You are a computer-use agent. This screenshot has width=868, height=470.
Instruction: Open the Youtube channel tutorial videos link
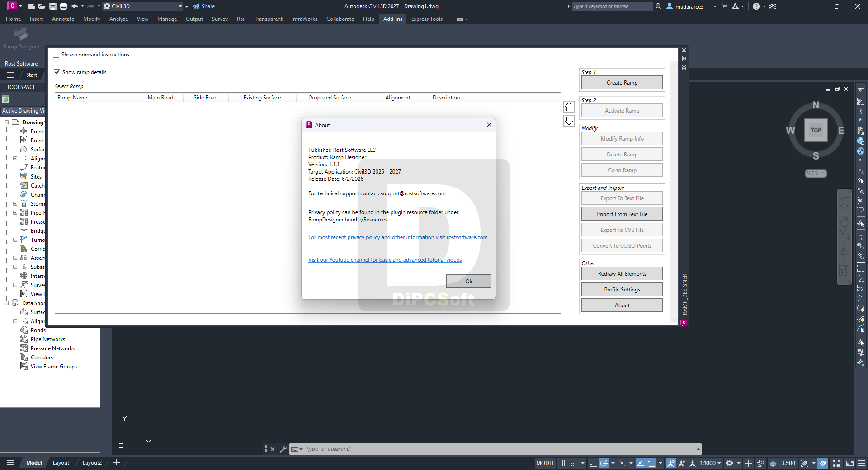click(x=385, y=260)
